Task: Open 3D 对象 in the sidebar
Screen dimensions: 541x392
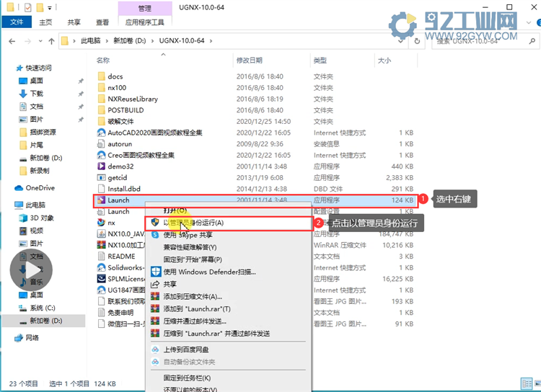Action: click(36, 218)
